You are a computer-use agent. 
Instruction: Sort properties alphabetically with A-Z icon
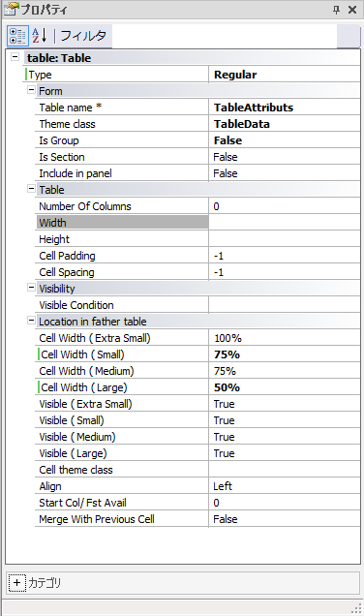[40, 36]
